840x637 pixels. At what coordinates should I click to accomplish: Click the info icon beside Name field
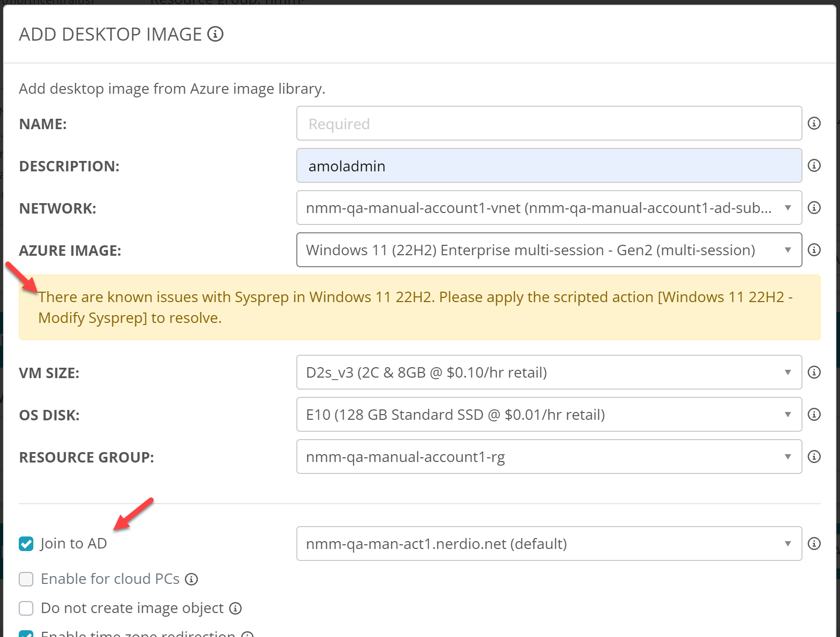[814, 123]
